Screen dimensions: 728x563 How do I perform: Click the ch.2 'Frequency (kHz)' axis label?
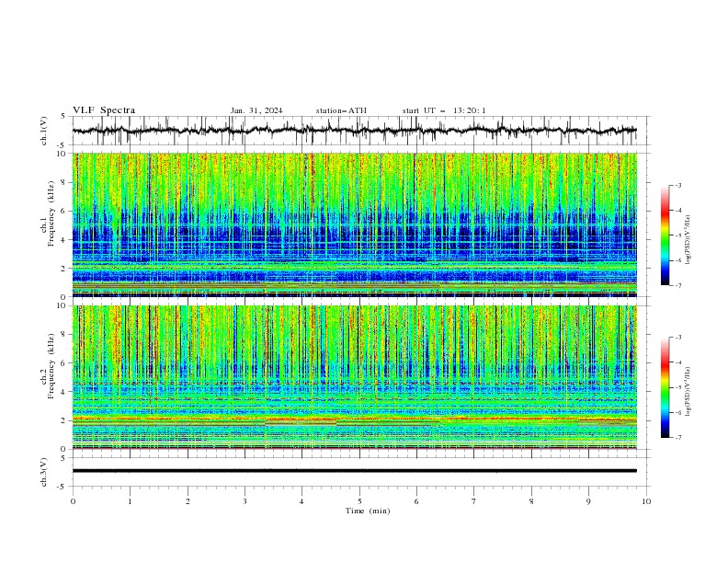pos(51,366)
